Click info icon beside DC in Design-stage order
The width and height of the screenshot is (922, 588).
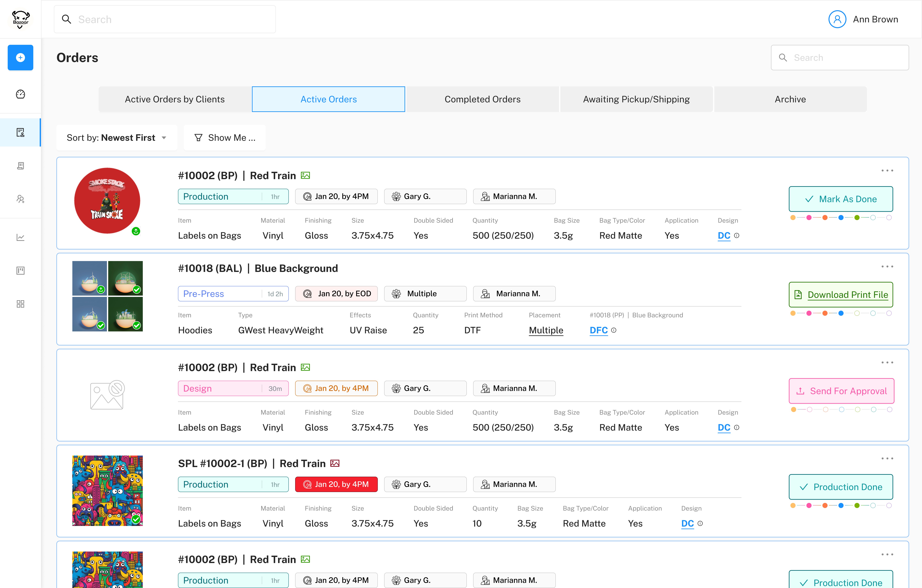(x=737, y=427)
